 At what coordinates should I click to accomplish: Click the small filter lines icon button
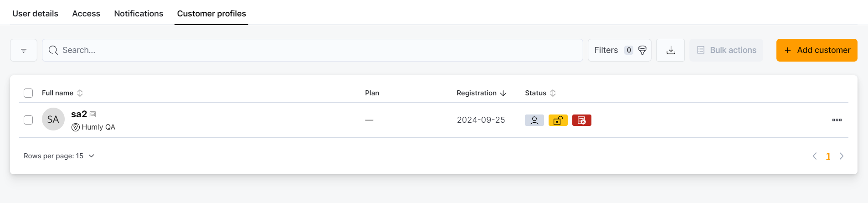(24, 50)
